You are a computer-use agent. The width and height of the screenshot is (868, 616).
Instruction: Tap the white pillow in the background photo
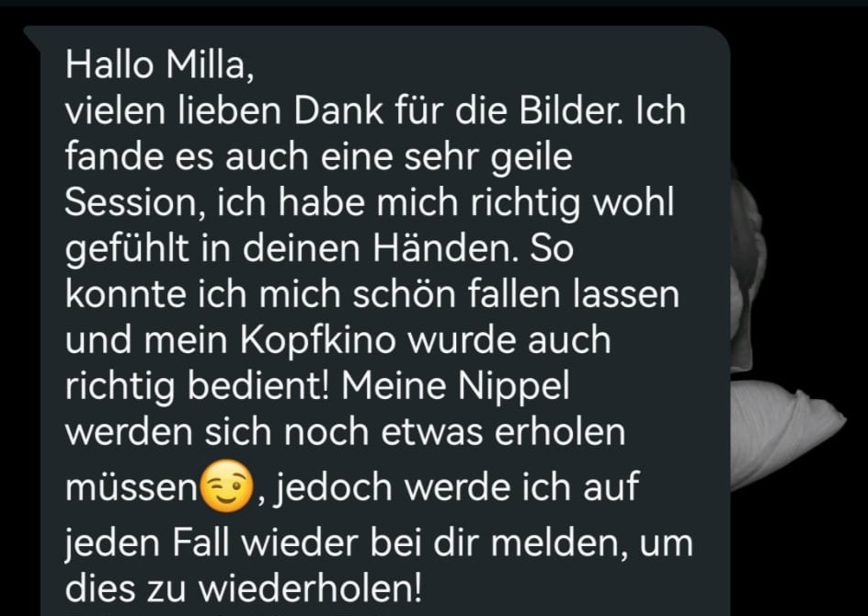pos(788,433)
